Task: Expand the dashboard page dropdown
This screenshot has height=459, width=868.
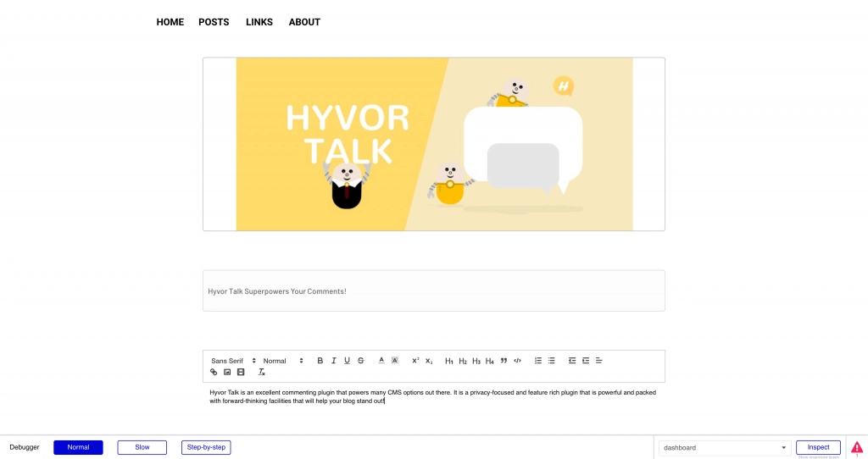Action: [x=724, y=447]
